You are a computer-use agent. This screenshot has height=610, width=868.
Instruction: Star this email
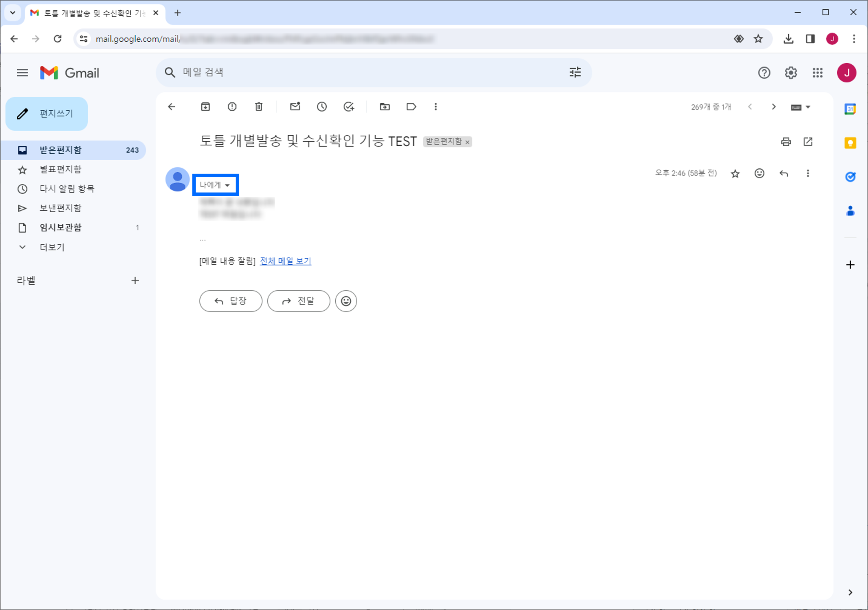point(735,173)
